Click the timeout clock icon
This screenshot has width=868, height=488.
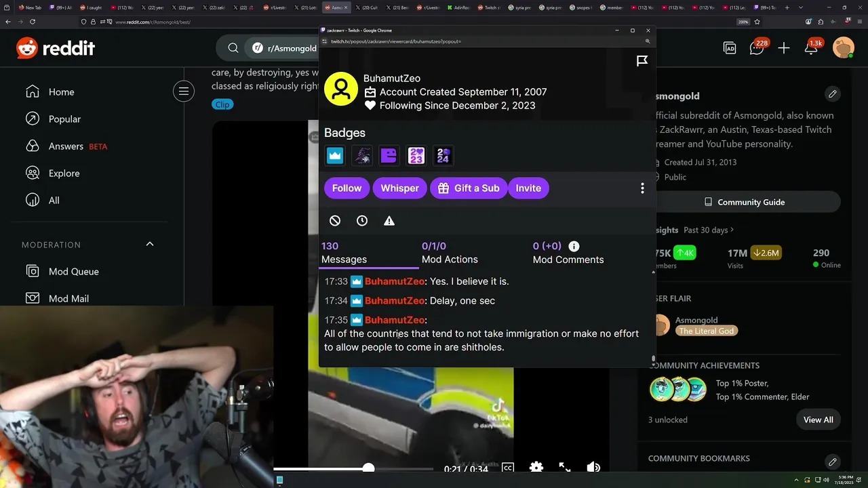[x=362, y=221]
